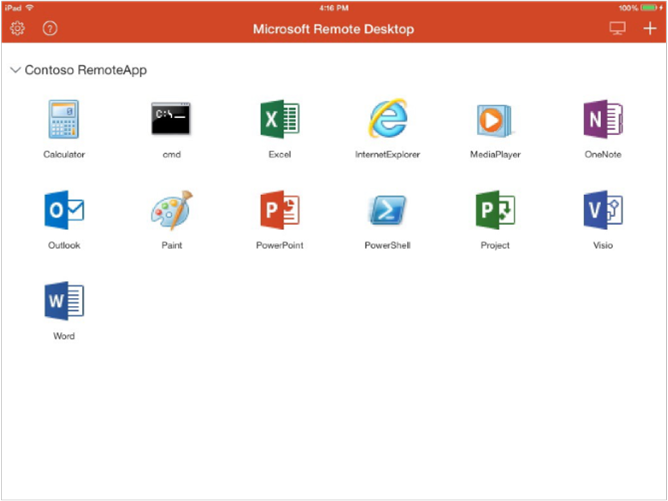Screen dimensions: 668x501
Task: Launch the cmd command prompt app
Action: click(171, 119)
